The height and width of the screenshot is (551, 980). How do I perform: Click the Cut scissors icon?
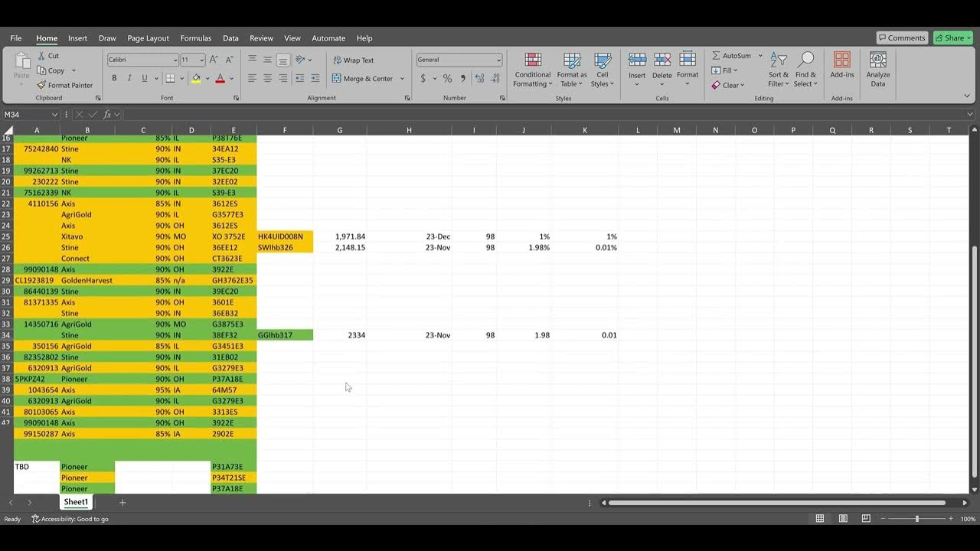tap(41, 56)
